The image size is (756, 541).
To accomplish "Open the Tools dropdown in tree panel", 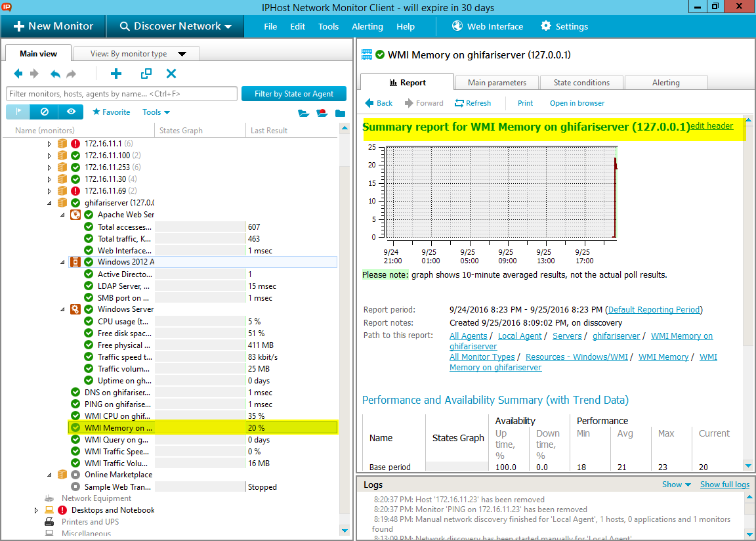I will click(156, 112).
